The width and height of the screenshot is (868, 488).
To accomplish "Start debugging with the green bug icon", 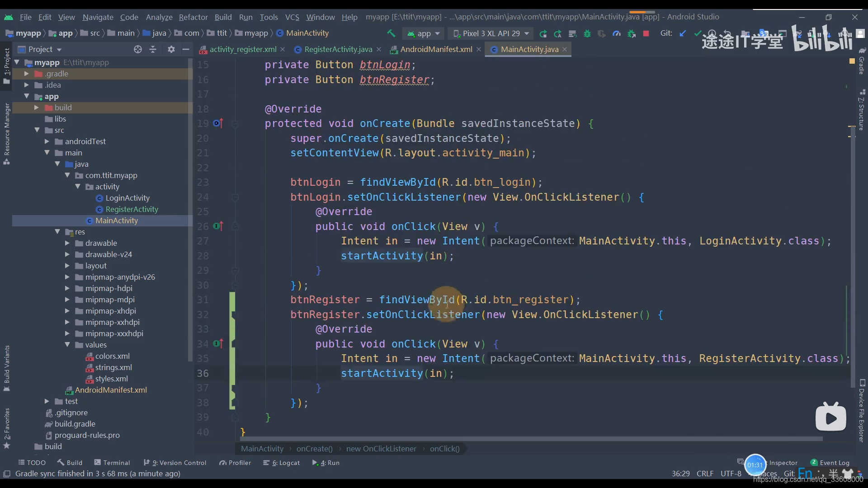I will (587, 33).
